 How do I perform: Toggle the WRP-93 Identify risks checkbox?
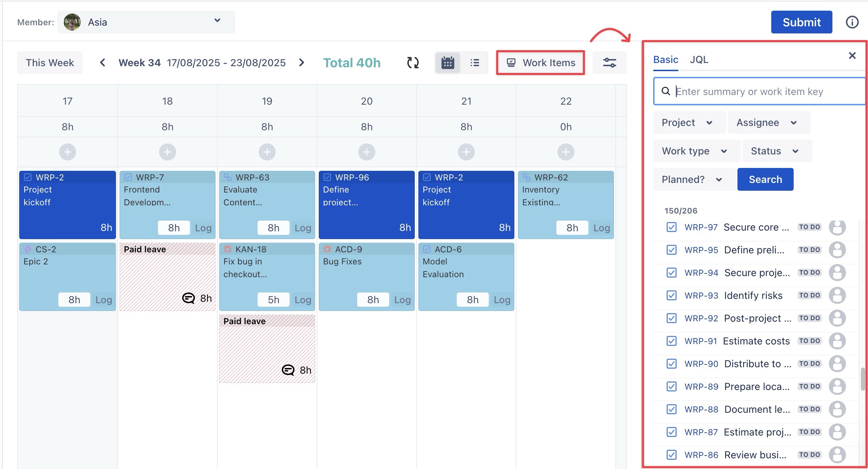click(x=671, y=295)
